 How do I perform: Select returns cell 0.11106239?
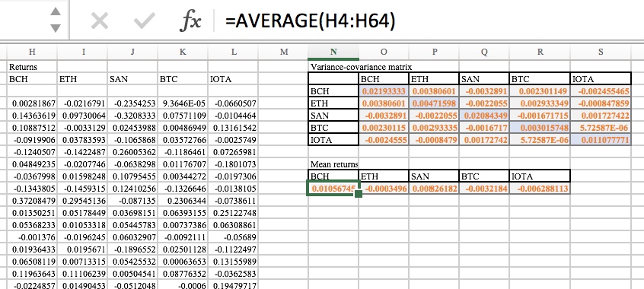click(x=82, y=274)
